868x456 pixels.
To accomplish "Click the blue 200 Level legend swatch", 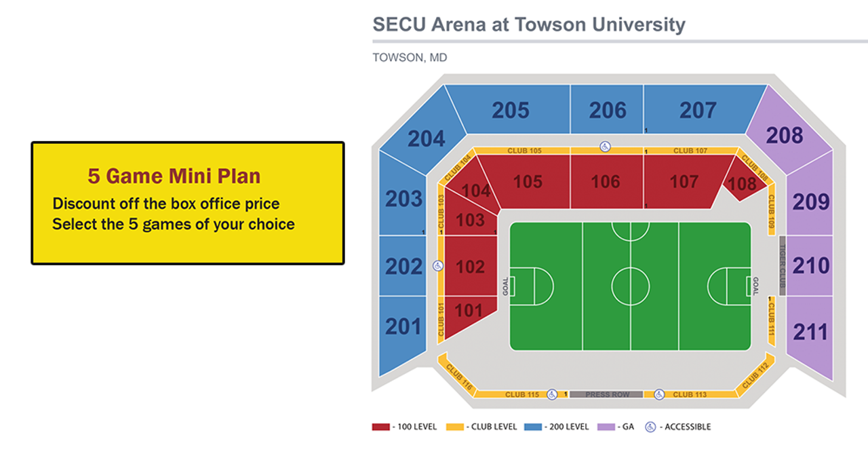I will pyautogui.click(x=534, y=427).
